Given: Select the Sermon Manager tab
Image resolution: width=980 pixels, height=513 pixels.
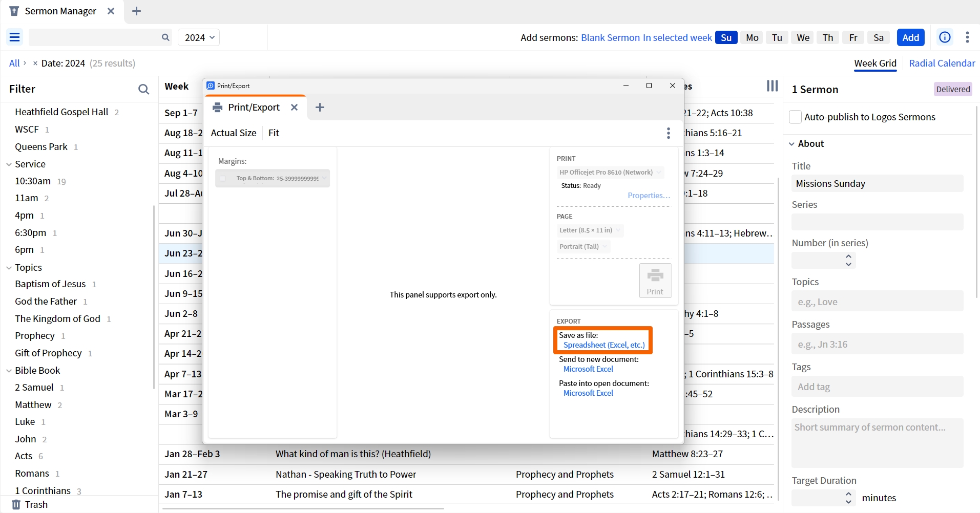Looking at the screenshot, I should tap(60, 11).
